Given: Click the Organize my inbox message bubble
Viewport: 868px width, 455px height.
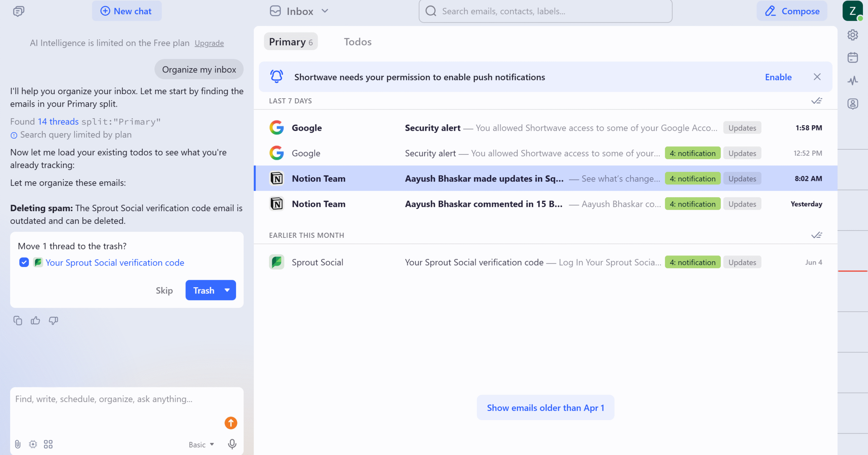Looking at the screenshot, I should point(199,69).
